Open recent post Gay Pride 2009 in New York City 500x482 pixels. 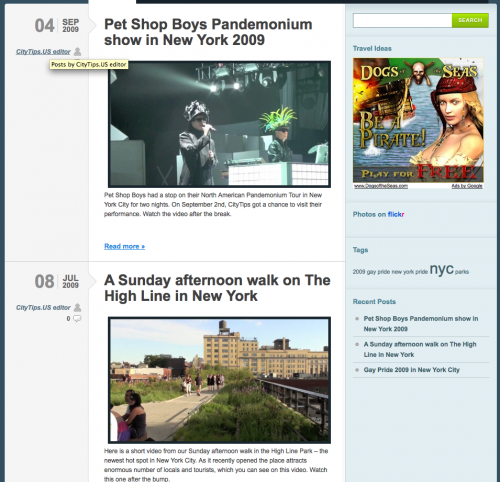pyautogui.click(x=411, y=370)
